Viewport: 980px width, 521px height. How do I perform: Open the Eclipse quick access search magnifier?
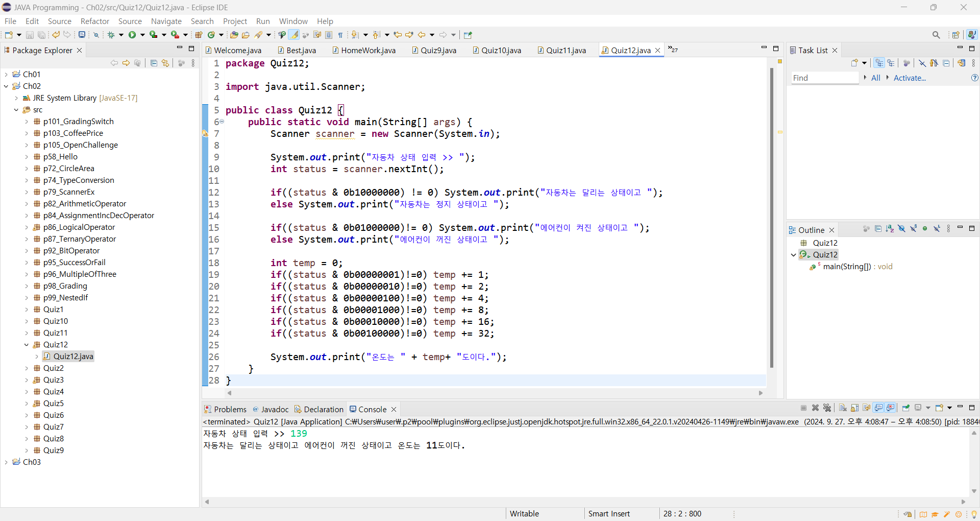pyautogui.click(x=936, y=35)
